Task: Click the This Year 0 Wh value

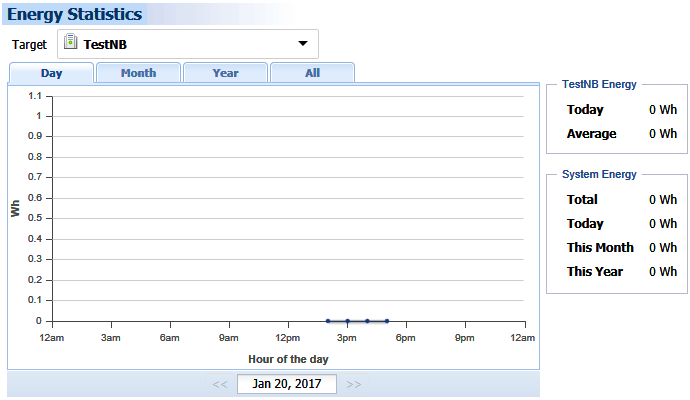Action: click(663, 272)
